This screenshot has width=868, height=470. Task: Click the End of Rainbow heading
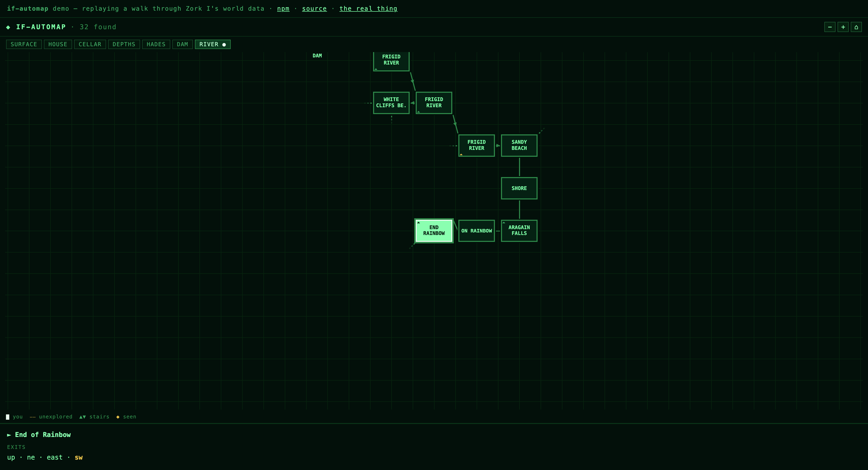click(43, 435)
